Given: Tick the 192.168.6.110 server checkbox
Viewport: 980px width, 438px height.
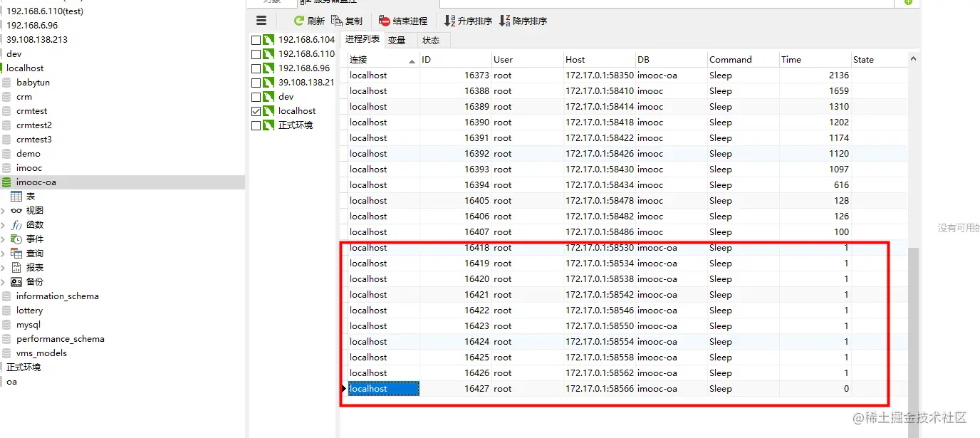Looking at the screenshot, I should 256,54.
